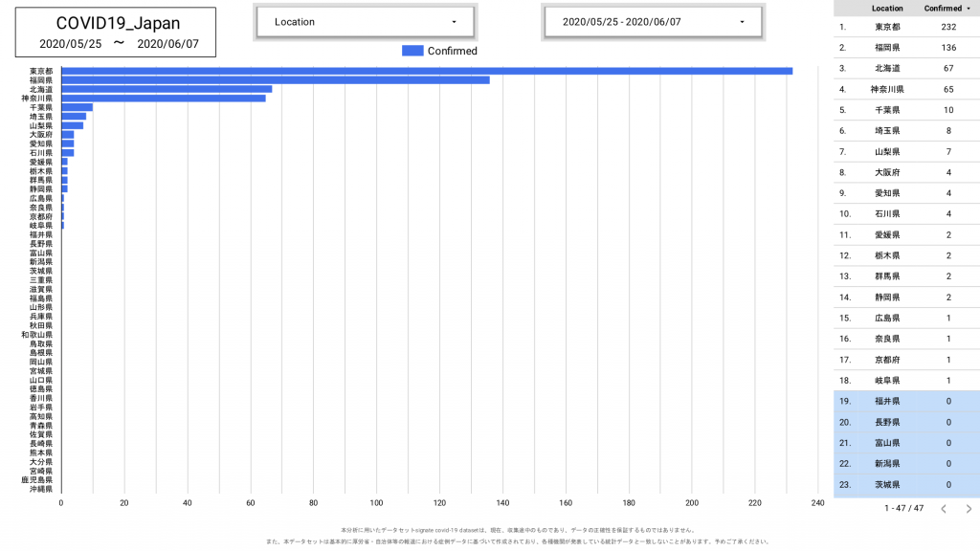Viewport: 980px width, 551px height.
Task: Click the COVID19_Japan title box
Action: (x=116, y=33)
